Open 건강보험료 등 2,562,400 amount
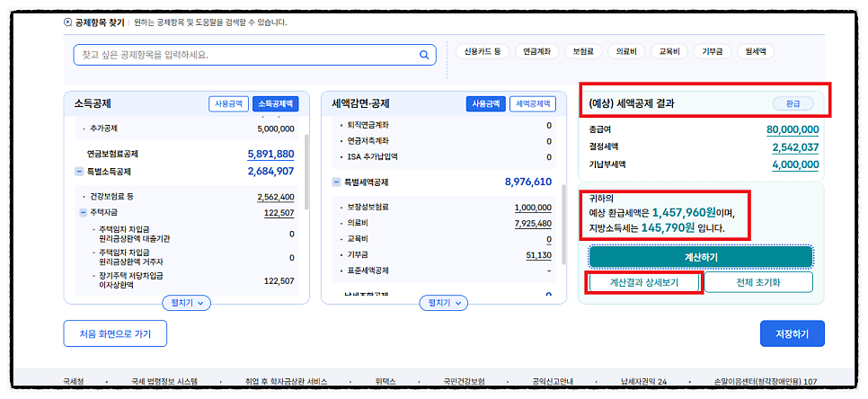868x399 pixels. [x=276, y=197]
